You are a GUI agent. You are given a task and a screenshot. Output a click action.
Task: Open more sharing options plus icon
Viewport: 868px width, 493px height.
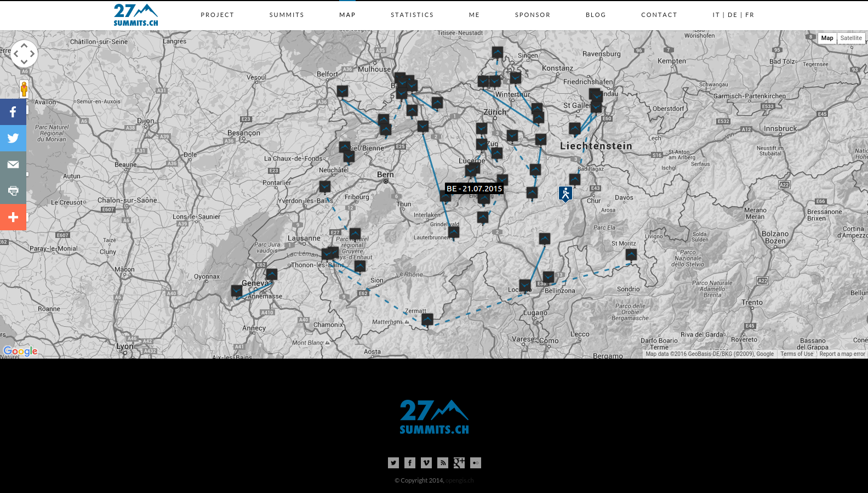pos(13,217)
